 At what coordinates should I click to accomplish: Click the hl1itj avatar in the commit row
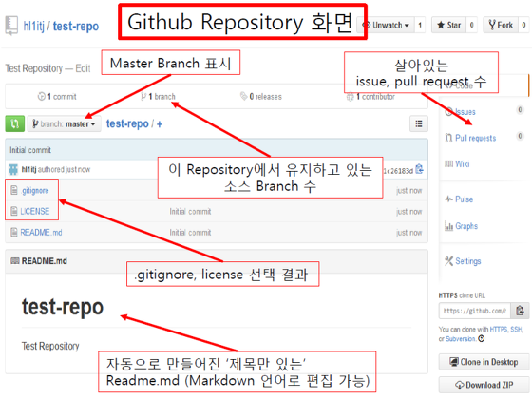(x=13, y=169)
